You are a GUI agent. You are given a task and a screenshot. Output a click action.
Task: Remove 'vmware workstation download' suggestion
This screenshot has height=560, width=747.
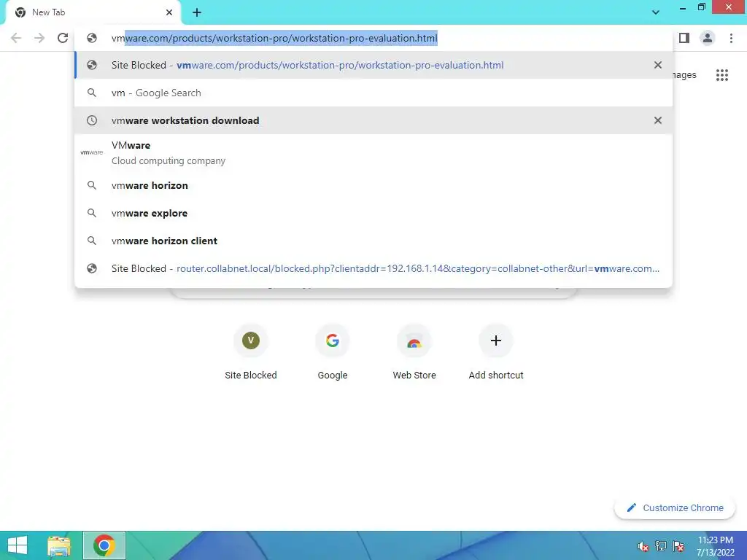click(x=657, y=120)
